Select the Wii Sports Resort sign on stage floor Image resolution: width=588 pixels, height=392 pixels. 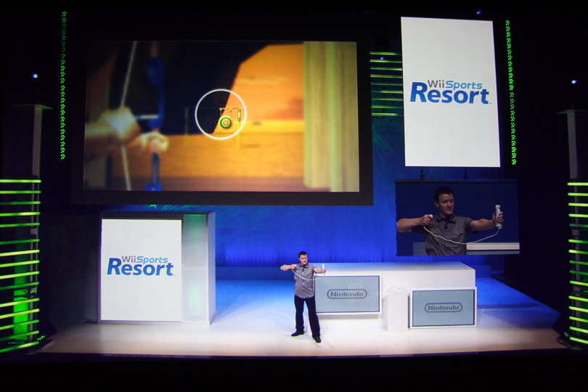[x=140, y=266]
